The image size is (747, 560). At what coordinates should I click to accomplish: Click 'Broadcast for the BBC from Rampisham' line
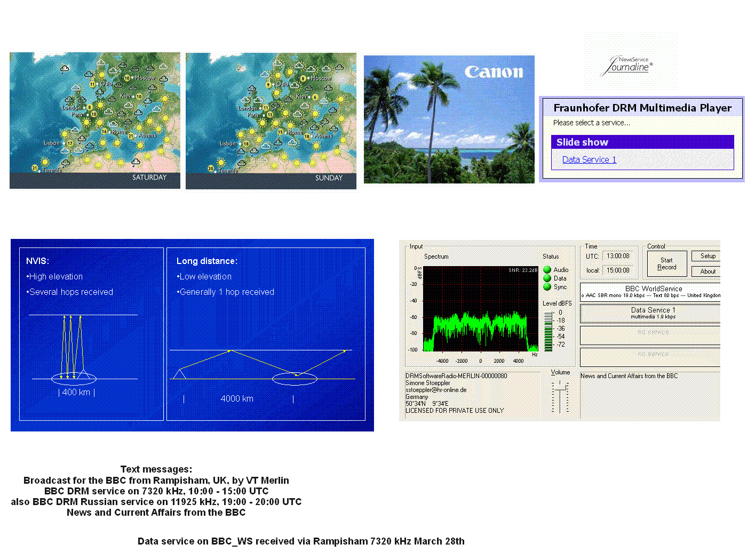point(156,481)
